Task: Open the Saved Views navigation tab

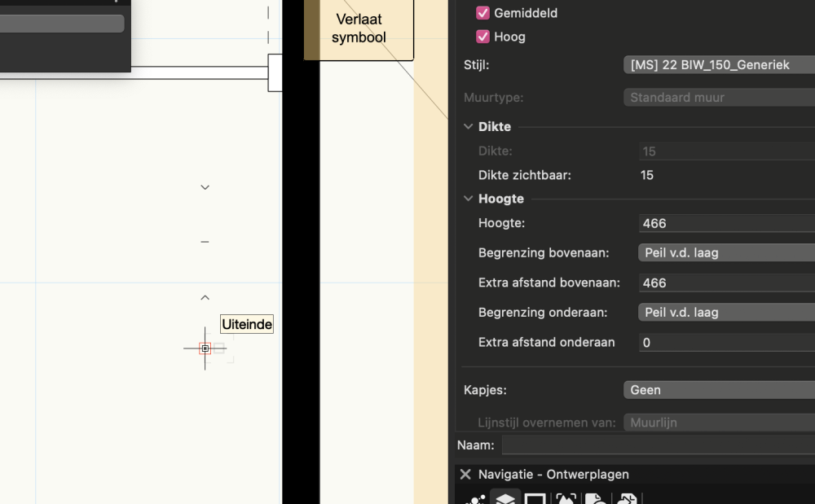Action: pyautogui.click(x=596, y=498)
